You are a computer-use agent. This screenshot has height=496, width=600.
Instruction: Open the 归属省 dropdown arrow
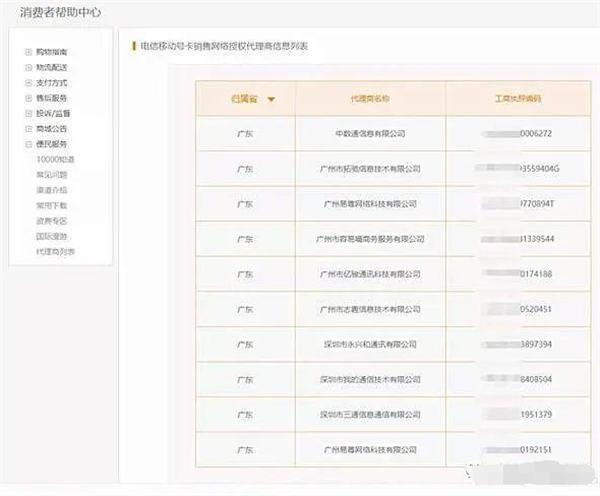[x=271, y=100]
